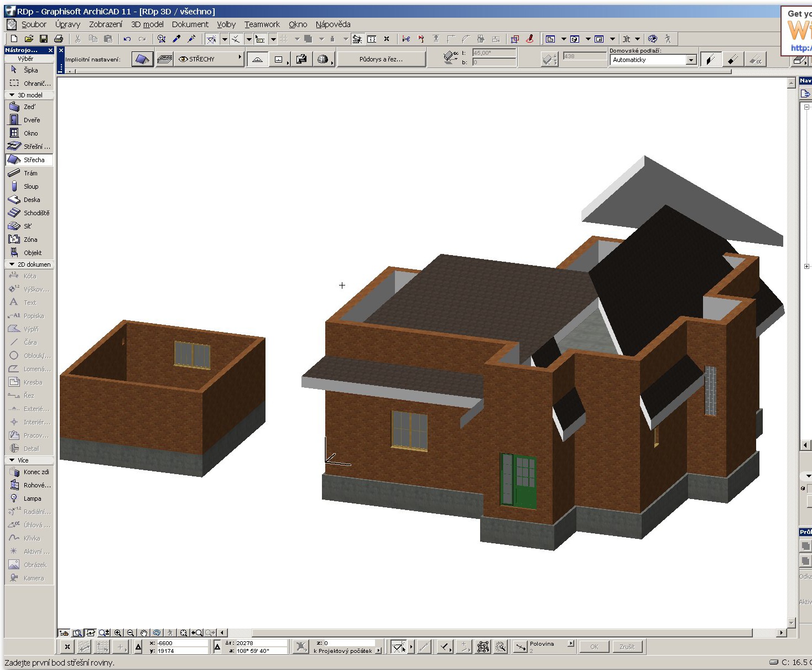The image size is (812, 670).
Task: Click the pan hand icon
Action: [144, 633]
